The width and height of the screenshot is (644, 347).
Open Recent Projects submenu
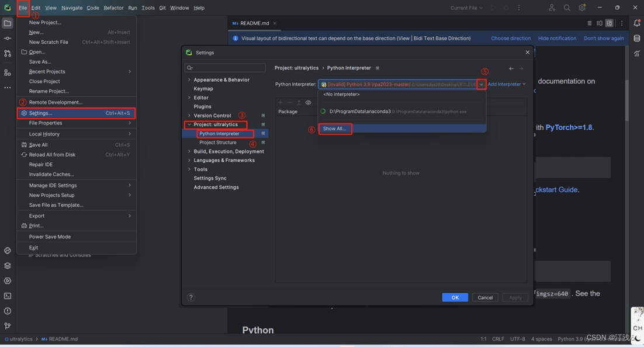tap(77, 71)
